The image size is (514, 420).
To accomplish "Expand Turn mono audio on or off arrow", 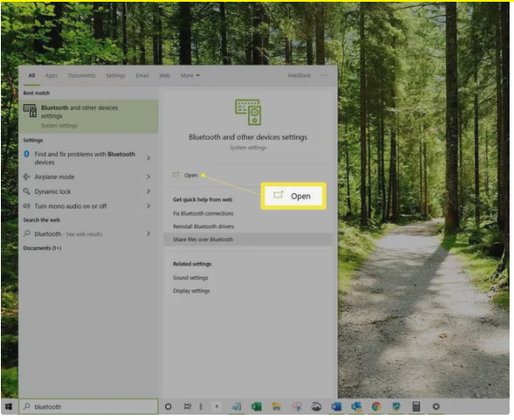I will (x=148, y=206).
